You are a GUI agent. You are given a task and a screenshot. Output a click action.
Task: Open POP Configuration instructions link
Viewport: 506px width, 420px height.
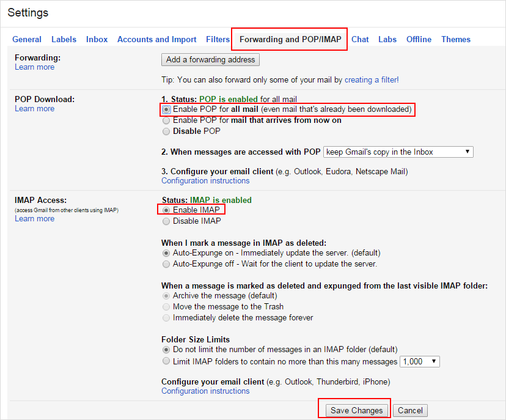coord(205,181)
